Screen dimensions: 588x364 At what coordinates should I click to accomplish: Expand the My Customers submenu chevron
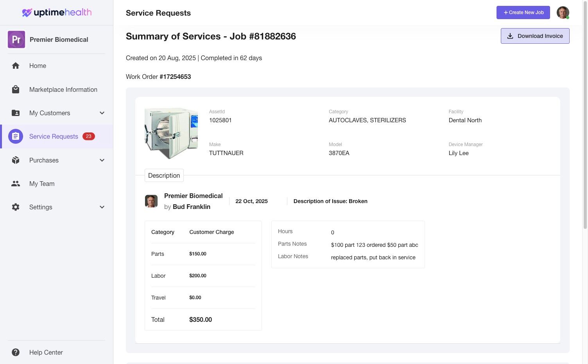coord(102,113)
